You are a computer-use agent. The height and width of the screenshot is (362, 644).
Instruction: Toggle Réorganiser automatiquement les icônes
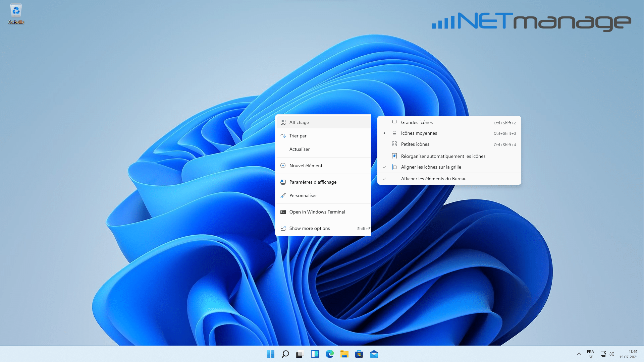pyautogui.click(x=449, y=156)
